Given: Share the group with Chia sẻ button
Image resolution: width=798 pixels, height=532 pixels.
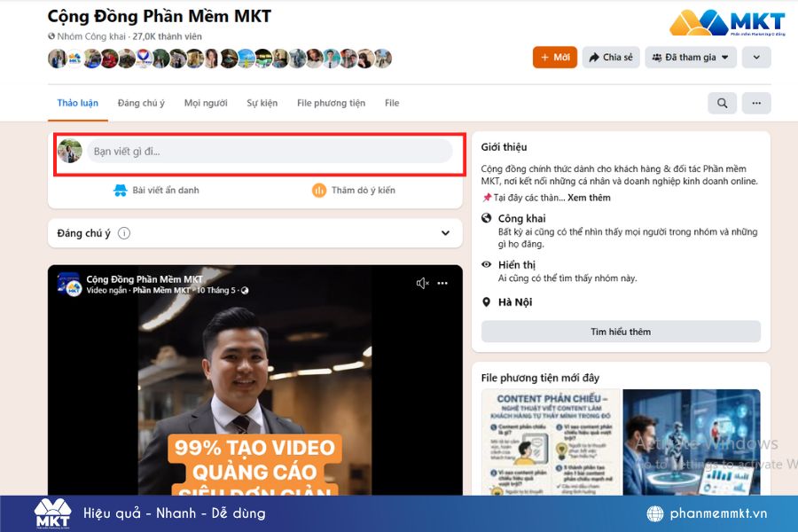Looking at the screenshot, I should click(611, 58).
